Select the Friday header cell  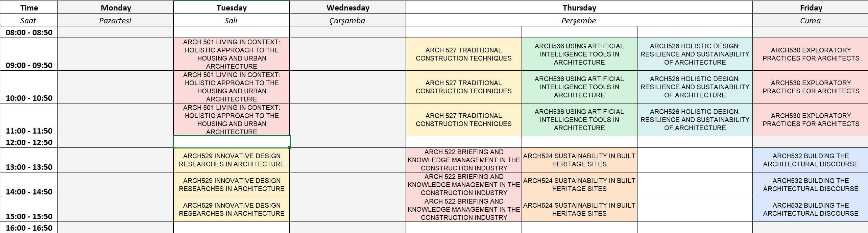(811, 7)
